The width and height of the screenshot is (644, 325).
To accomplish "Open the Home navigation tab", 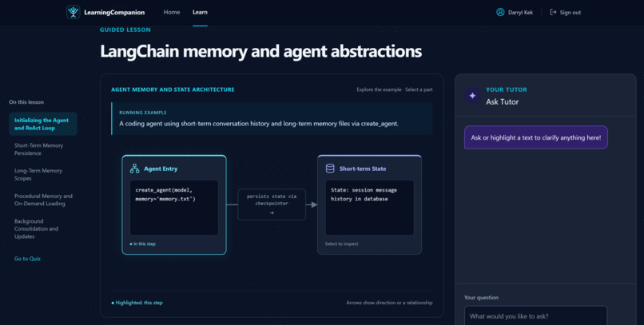I will click(172, 12).
